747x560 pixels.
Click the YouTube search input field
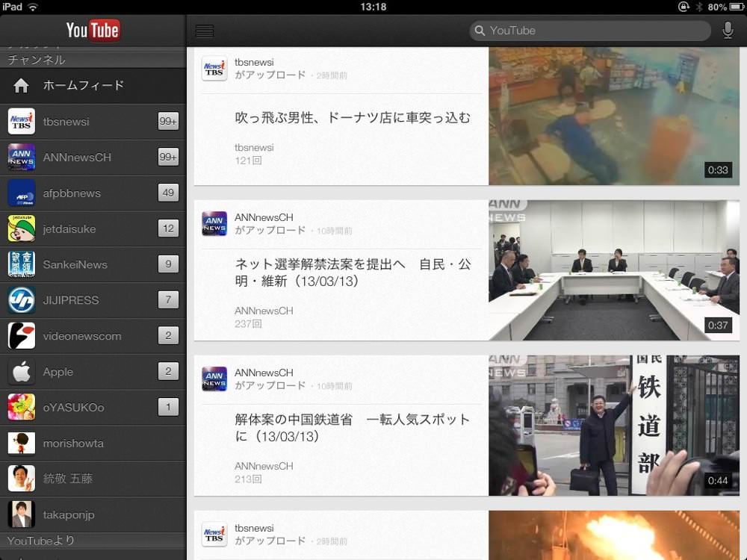590,31
